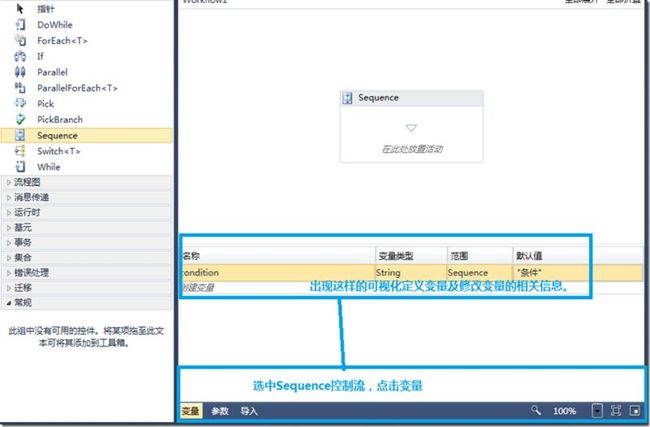Viewport: 650px width, 427px height.
Task: Collapse the 常规 toolbox group
Action: click(86, 303)
